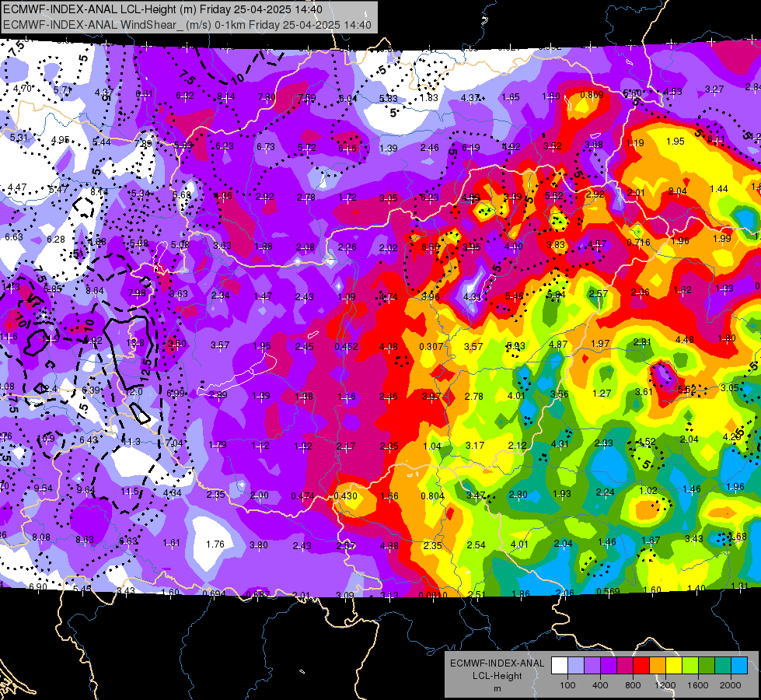Pick the orange legend swatch
Screen dimensions: 761x700
tap(658, 665)
